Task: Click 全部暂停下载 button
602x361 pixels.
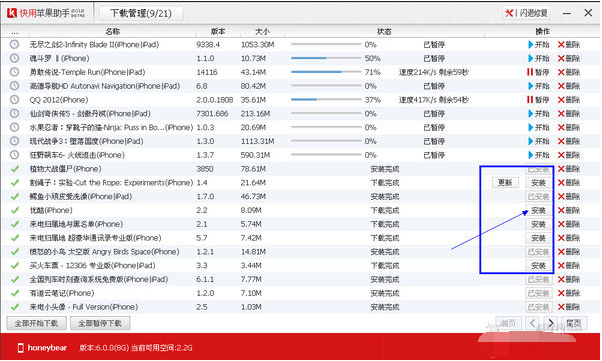Action: pyautogui.click(x=100, y=323)
